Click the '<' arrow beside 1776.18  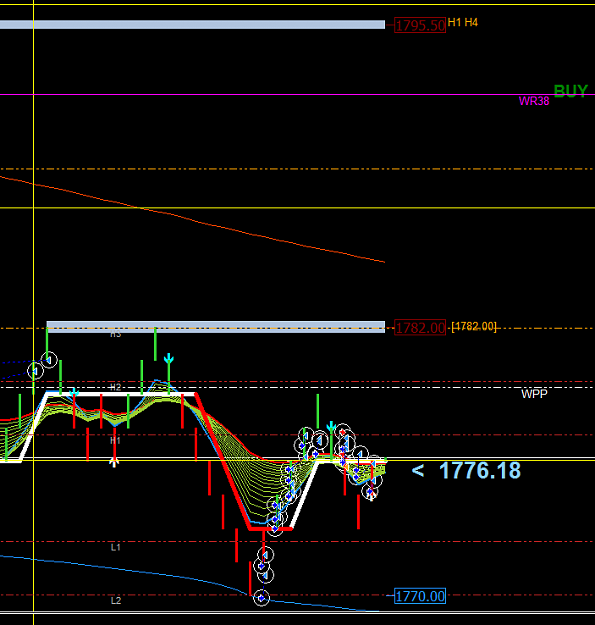pos(417,471)
